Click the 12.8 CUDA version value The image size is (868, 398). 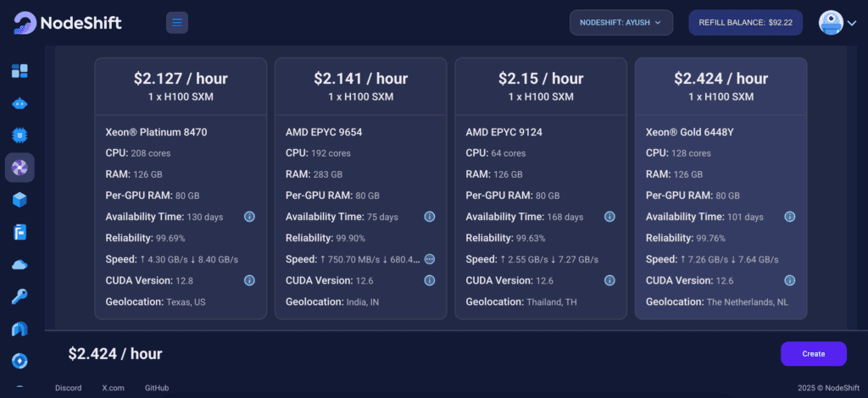[x=184, y=281]
